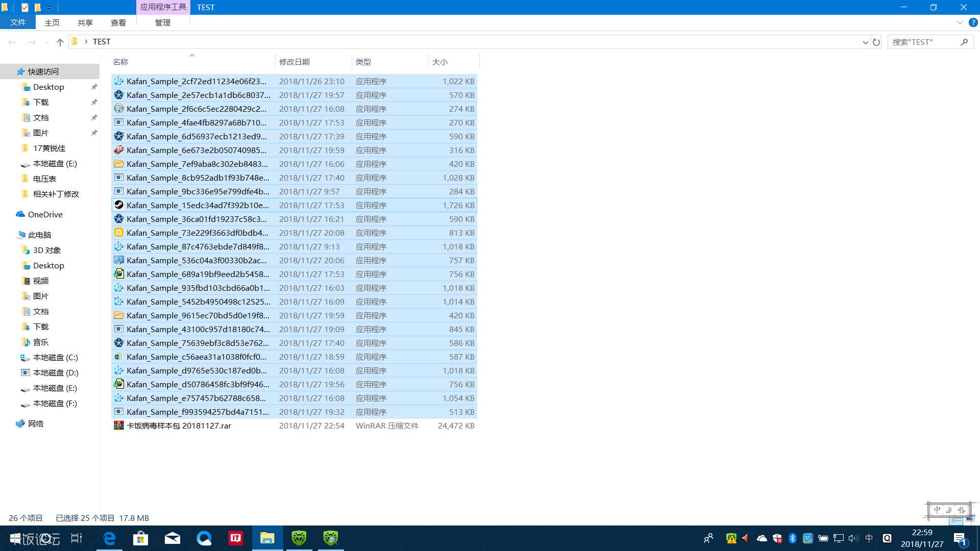Select 快速访问 in navigation pane
This screenshot has height=551, width=980.
(50, 71)
